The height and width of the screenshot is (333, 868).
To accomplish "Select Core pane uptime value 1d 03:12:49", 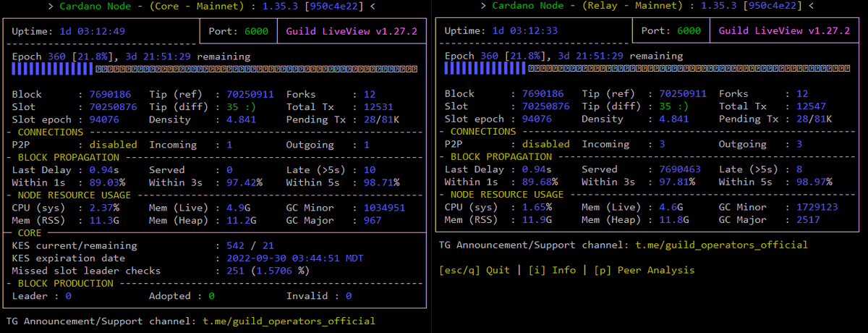I will (92, 32).
